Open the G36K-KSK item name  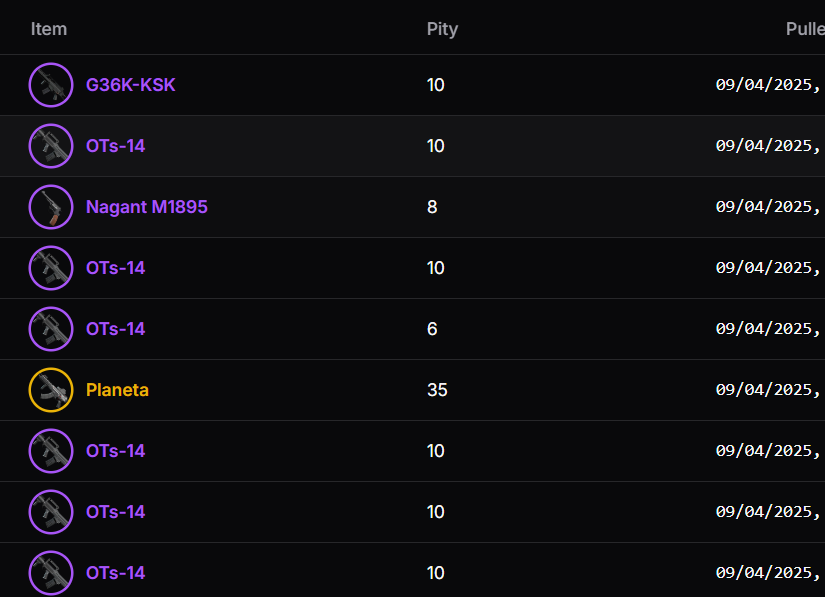(131, 85)
